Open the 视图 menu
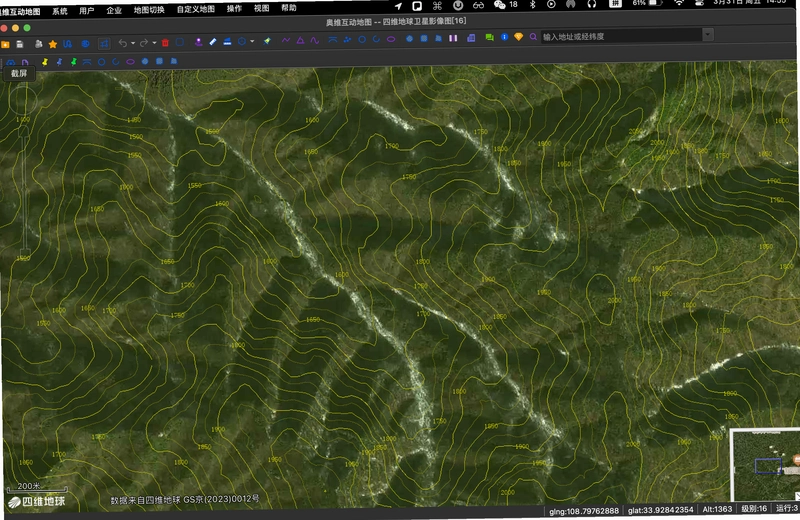The width and height of the screenshot is (800, 520). (x=262, y=8)
